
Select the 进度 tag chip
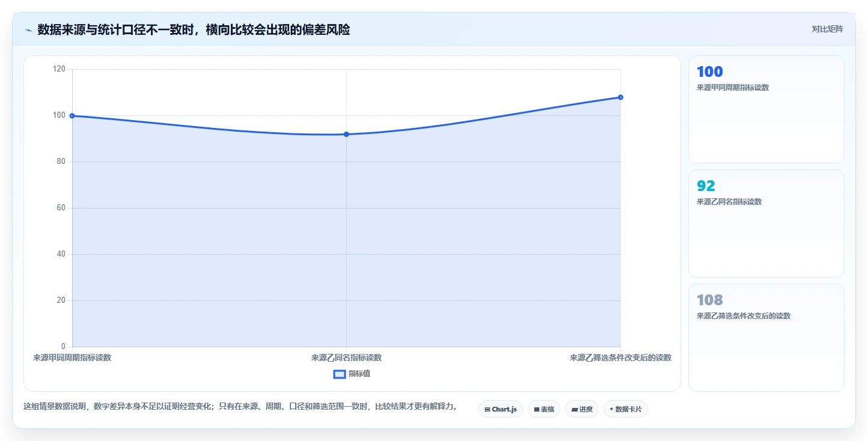(x=582, y=409)
